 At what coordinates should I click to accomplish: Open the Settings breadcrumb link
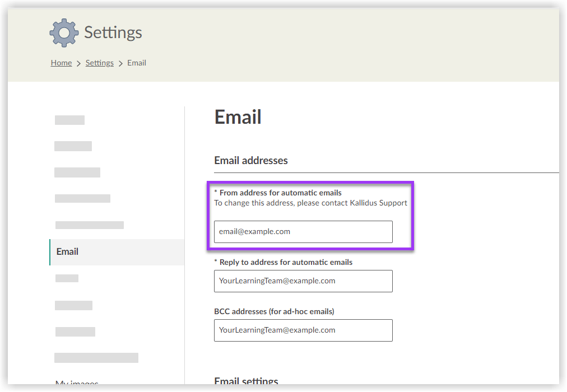(x=99, y=63)
